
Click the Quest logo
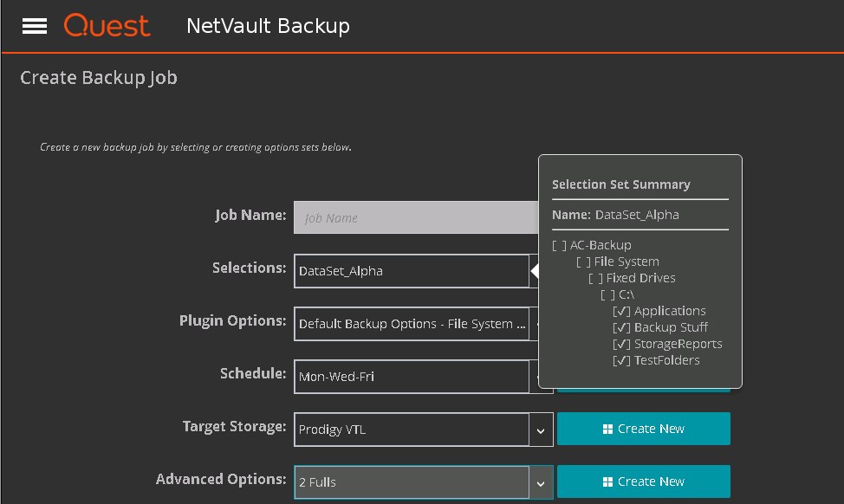[107, 26]
